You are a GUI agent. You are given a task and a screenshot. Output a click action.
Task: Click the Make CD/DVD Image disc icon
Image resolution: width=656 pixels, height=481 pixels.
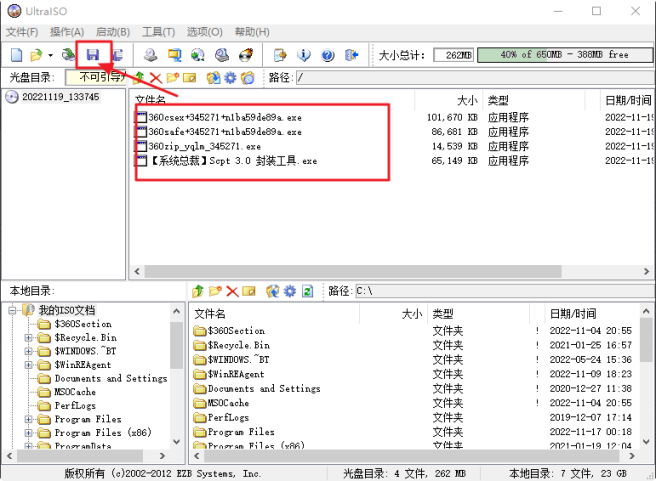point(151,55)
